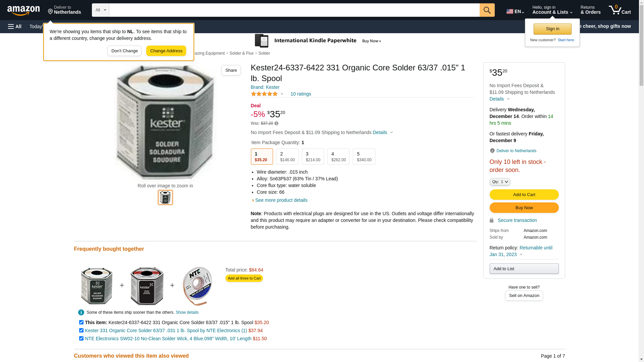This screenshot has width=644, height=362.
Task: Click the price info icon beside Was price
Action: 276,123
